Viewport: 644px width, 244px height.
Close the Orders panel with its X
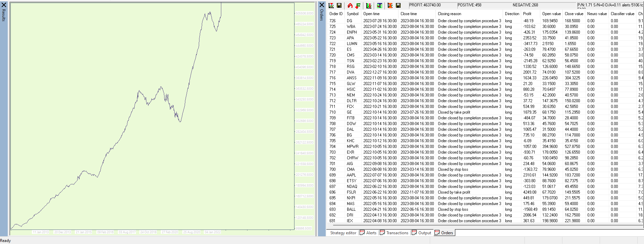322,5
